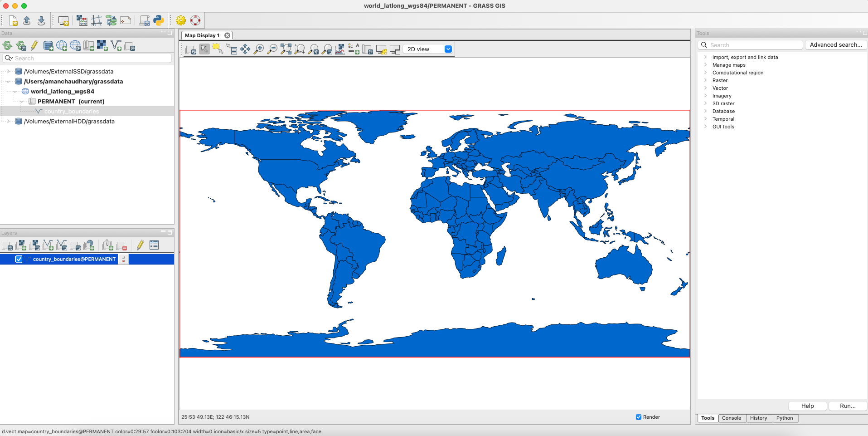Open the Python editor icon

[x=158, y=20]
